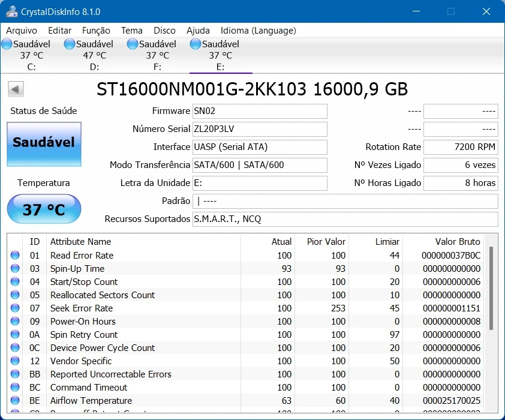
Task: Open the Idioma (Language) menu
Action: coord(258,31)
